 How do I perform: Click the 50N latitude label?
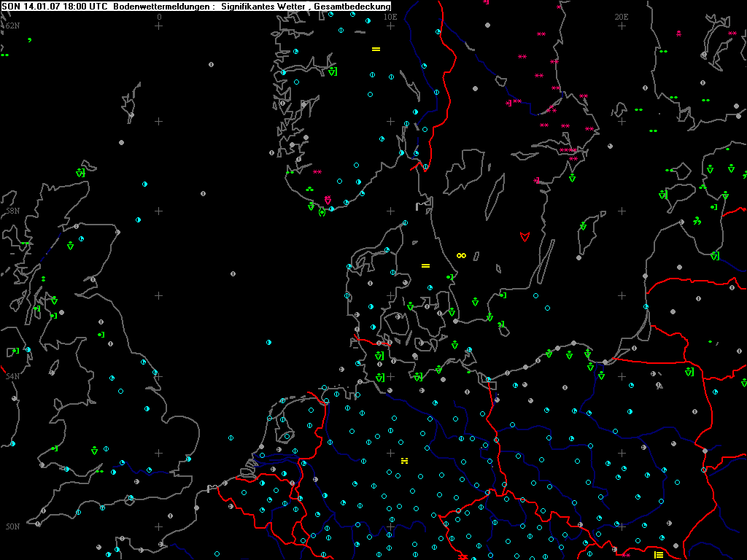coord(12,526)
